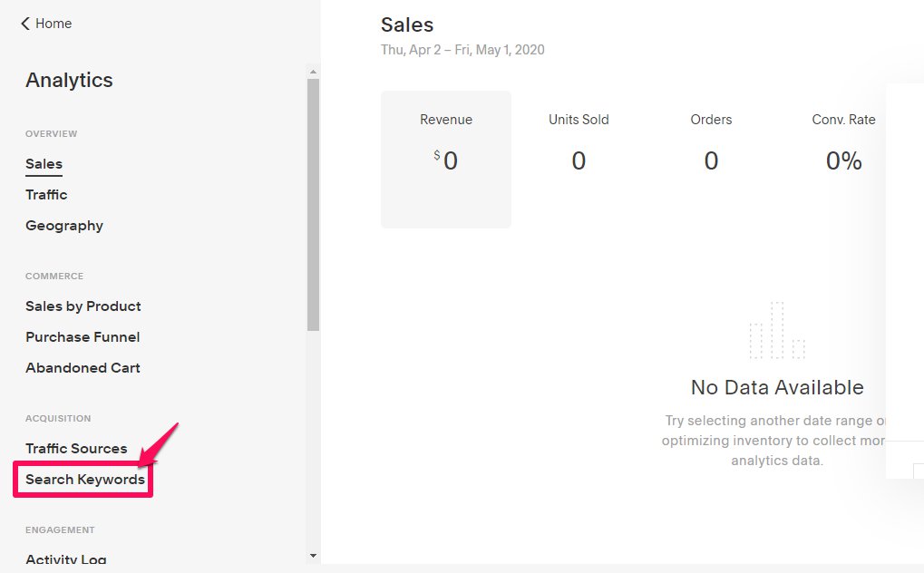This screenshot has height=573, width=924.
Task: Switch to the Units Sold metric
Action: 579,147
